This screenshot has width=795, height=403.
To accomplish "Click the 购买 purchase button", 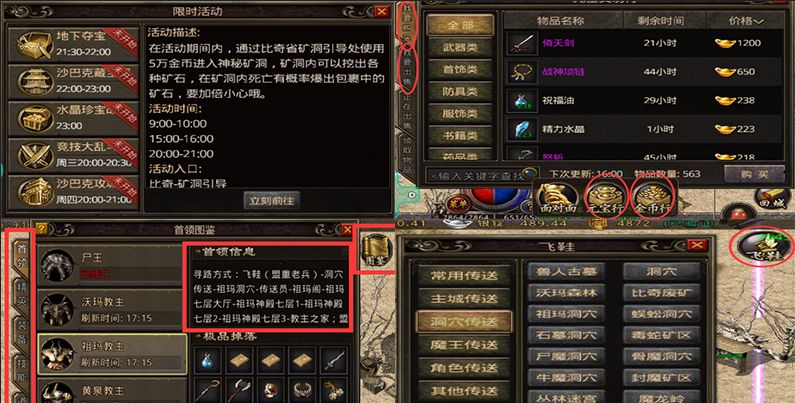I will point(753,174).
